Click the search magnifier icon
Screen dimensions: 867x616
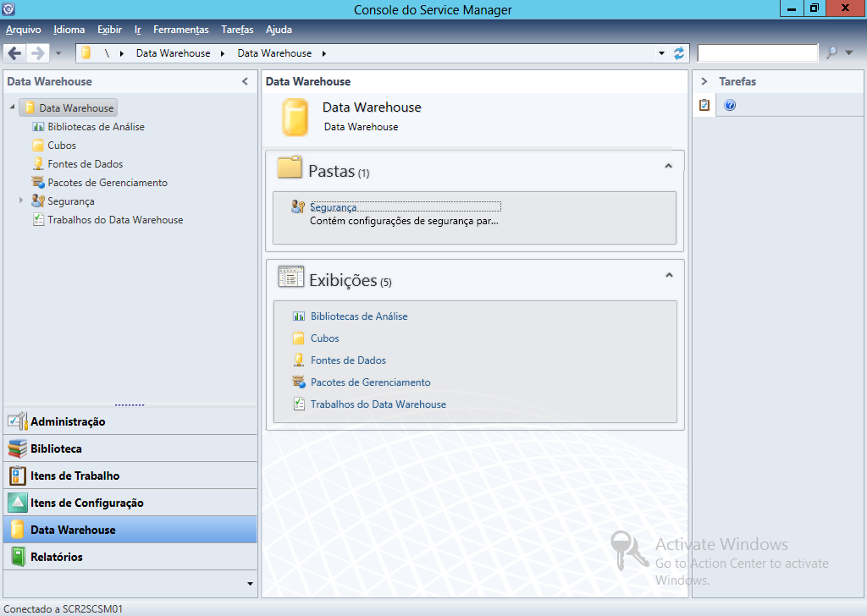coord(831,53)
